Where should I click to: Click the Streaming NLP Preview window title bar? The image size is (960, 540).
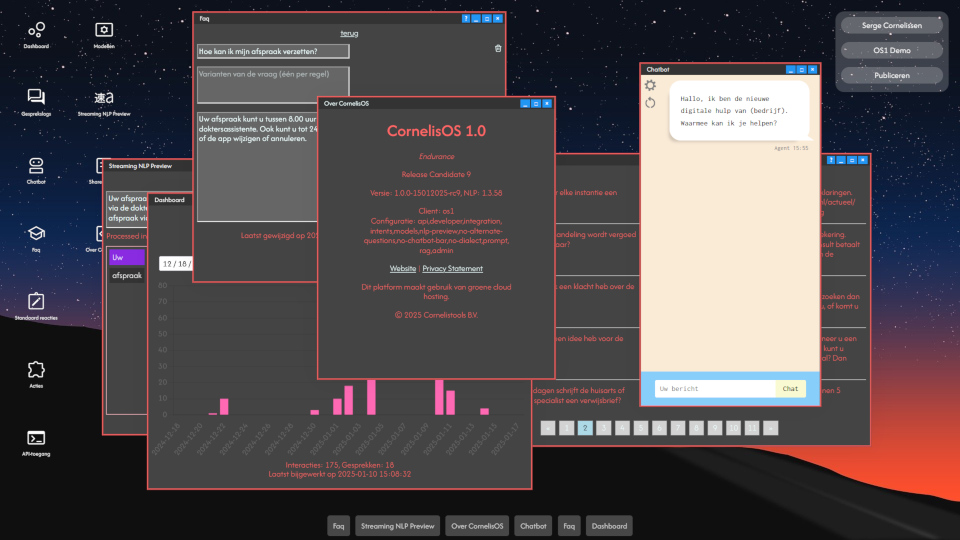click(148, 166)
